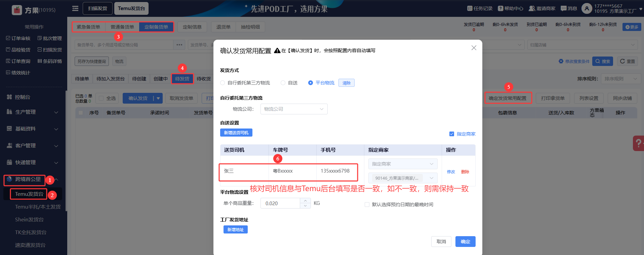Expand the 快递管理 sidebar menu

33,162
